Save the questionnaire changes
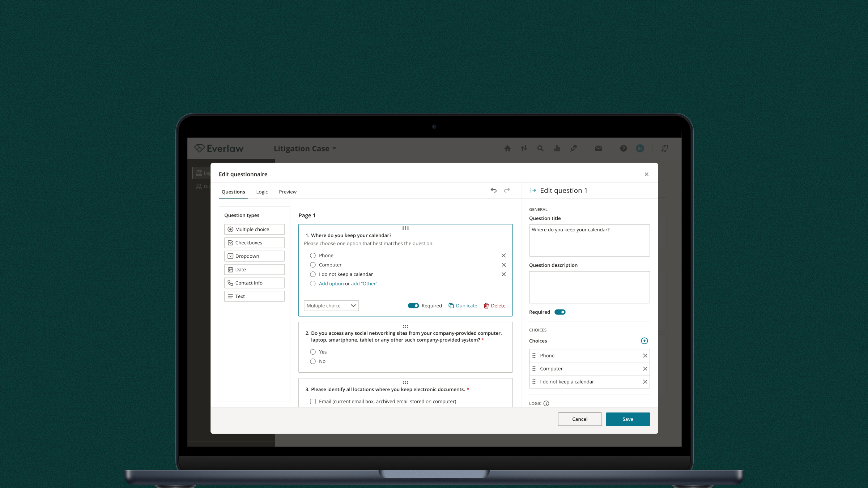The image size is (868, 488). (x=627, y=419)
